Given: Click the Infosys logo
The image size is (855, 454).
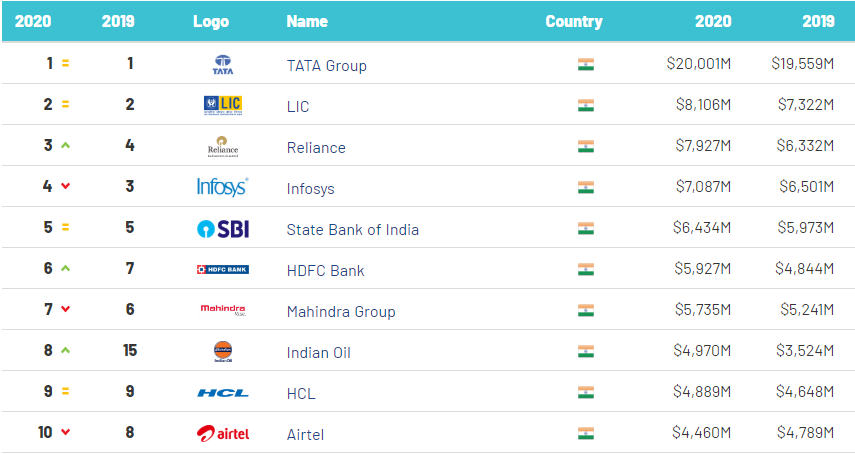Looking at the screenshot, I should [222, 187].
